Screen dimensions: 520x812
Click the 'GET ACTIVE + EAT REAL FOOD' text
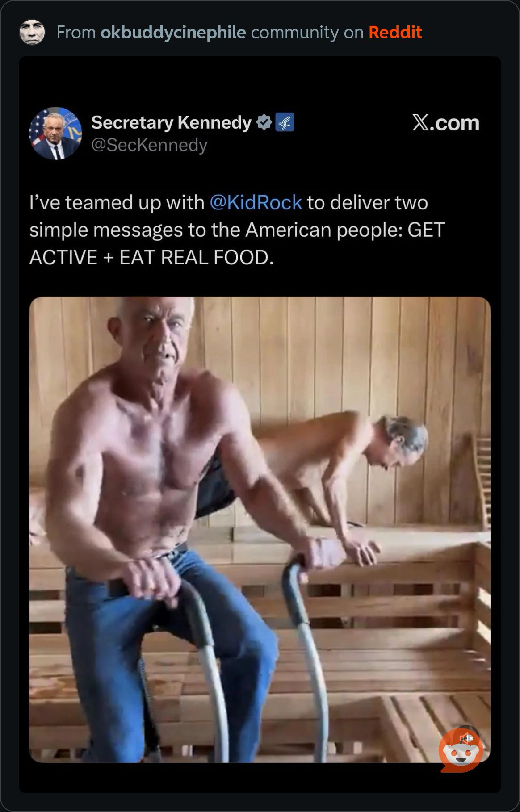click(152, 257)
